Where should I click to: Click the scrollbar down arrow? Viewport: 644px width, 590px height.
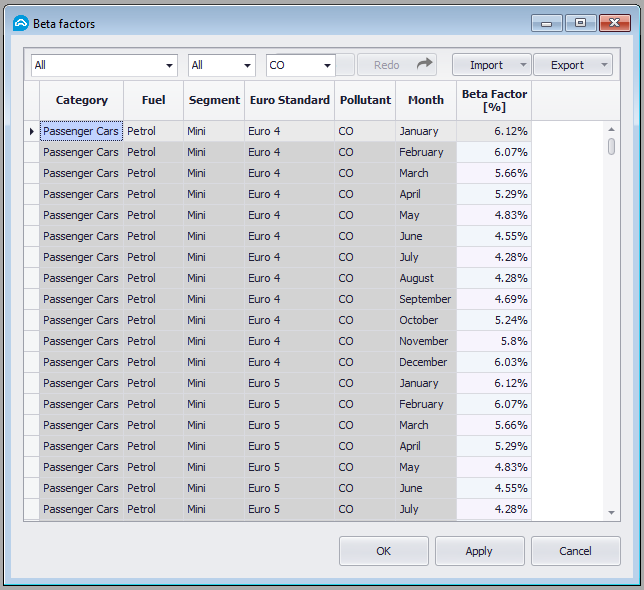click(x=612, y=512)
